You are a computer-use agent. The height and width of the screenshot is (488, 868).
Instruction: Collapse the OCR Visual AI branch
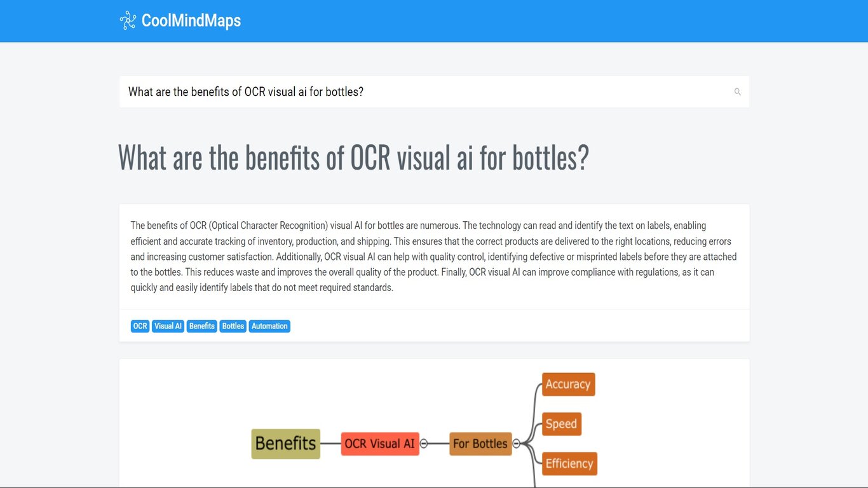click(424, 444)
